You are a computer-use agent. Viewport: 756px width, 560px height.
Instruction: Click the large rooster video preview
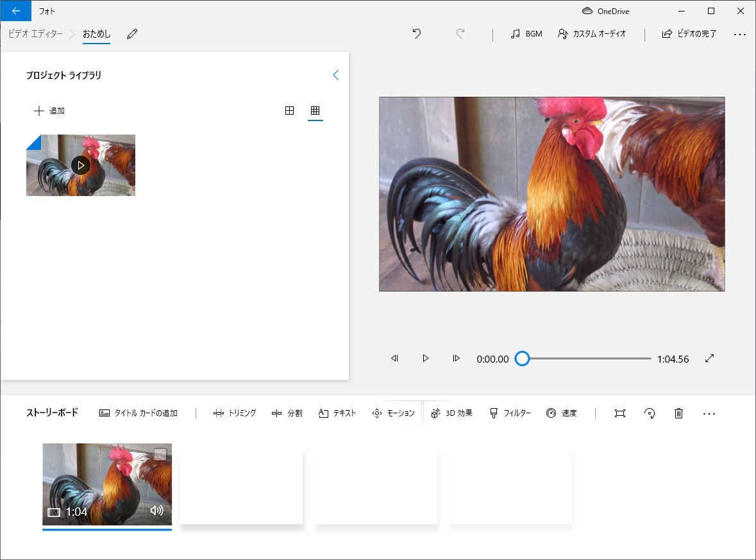(x=551, y=194)
